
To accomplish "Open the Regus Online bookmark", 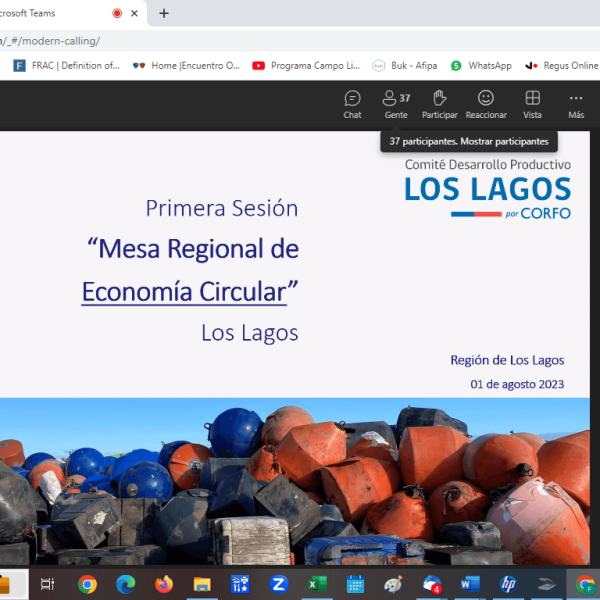I will pyautogui.click(x=562, y=66).
